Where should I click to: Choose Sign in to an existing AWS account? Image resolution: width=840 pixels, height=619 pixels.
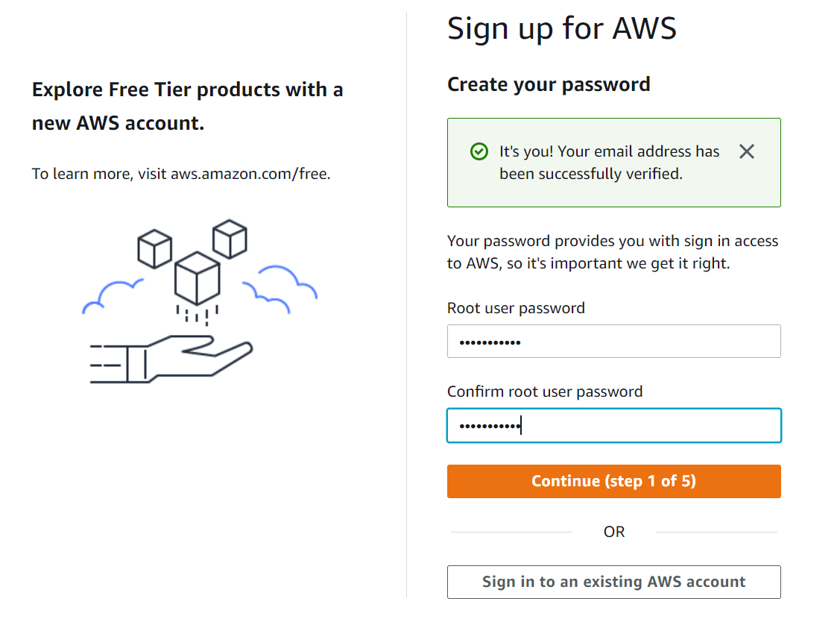coord(613,582)
